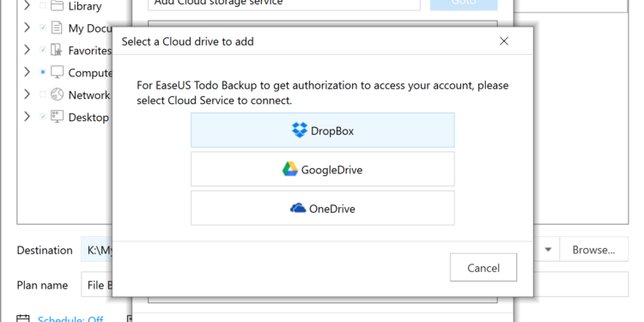
Task: Choose the DropBox cloud service
Action: tap(322, 131)
